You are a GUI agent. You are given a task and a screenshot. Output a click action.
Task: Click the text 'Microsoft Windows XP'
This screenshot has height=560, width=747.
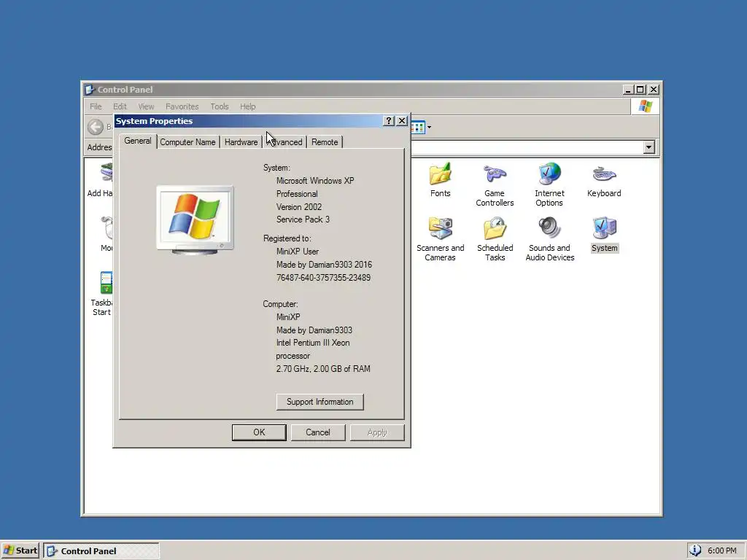tap(315, 181)
